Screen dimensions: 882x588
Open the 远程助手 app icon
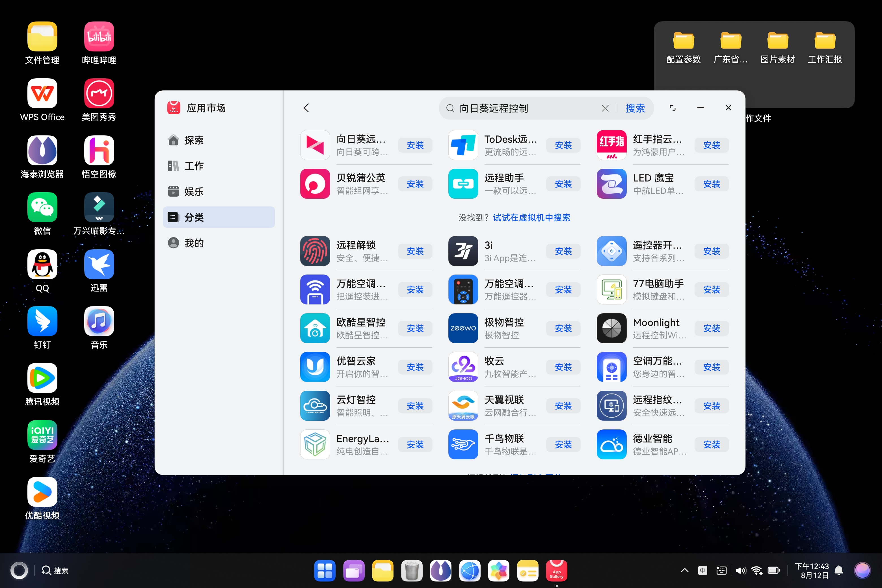(463, 184)
